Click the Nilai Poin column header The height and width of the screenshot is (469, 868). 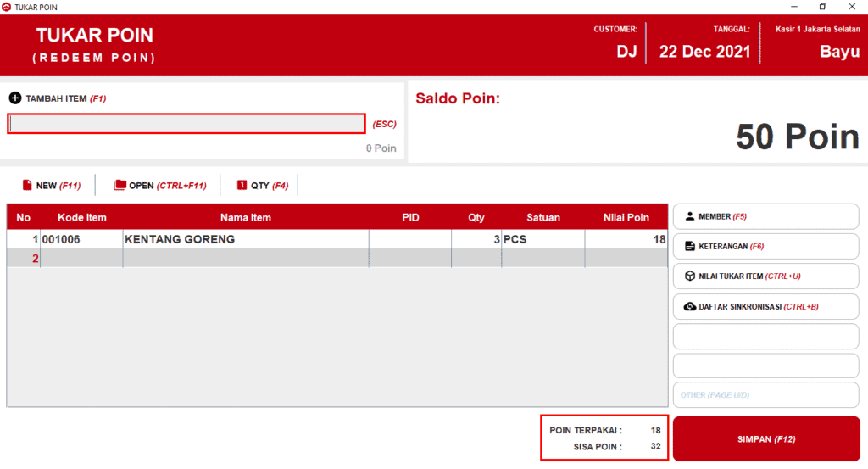tap(626, 218)
